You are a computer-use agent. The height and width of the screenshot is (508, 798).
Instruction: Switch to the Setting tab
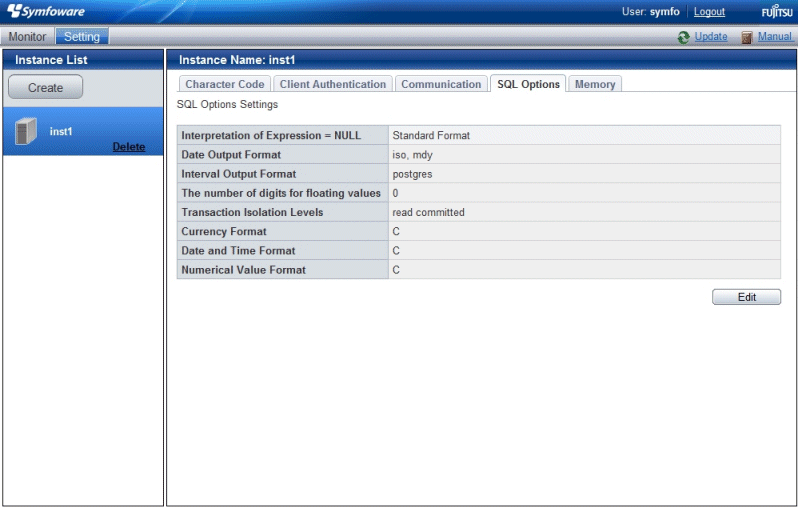[x=81, y=37]
